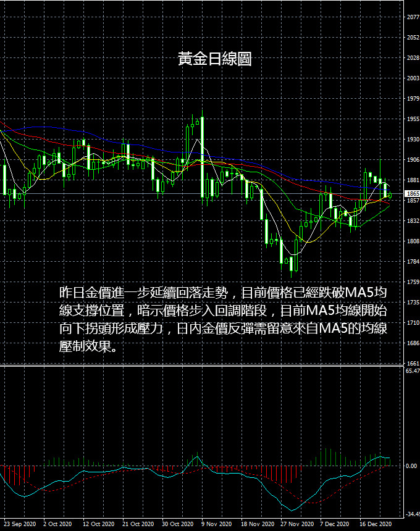The height and width of the screenshot is (531, 420).
Task: Click the 18 Nov 2020 date label
Action: (258, 524)
